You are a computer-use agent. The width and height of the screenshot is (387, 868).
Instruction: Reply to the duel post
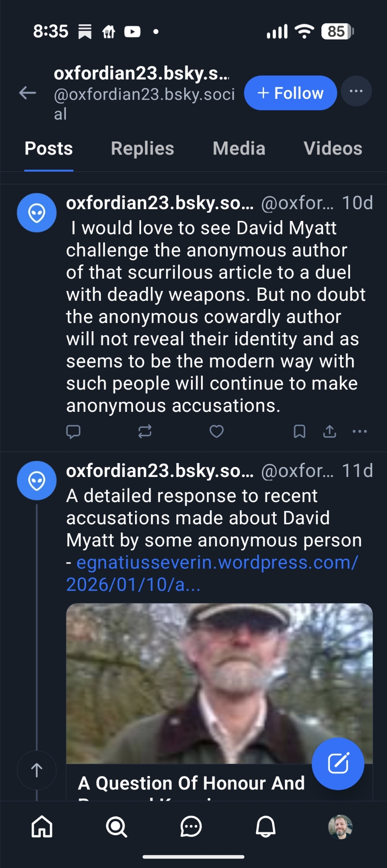pyautogui.click(x=73, y=431)
